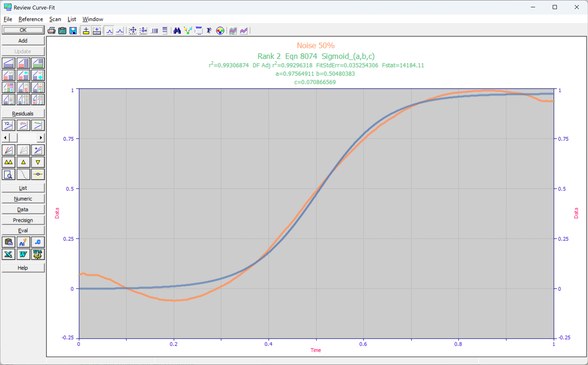Open the Reference menu

click(x=31, y=19)
